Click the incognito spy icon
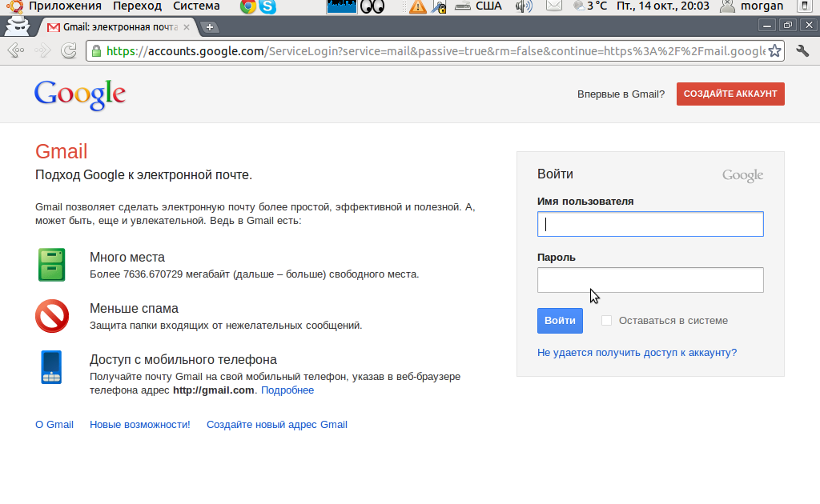This screenshot has width=820, height=504. coord(18,26)
